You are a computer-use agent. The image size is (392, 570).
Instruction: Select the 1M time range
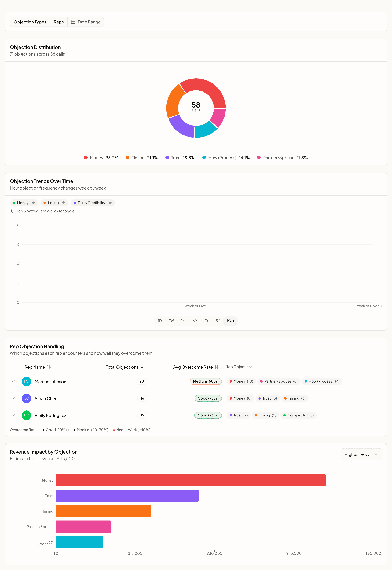click(x=183, y=321)
